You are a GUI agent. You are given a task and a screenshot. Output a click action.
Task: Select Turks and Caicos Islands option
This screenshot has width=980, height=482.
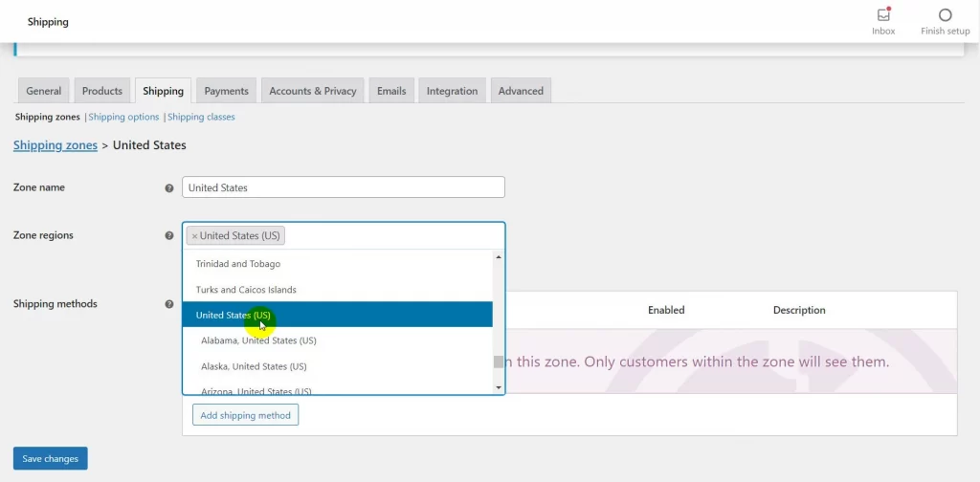click(338, 290)
